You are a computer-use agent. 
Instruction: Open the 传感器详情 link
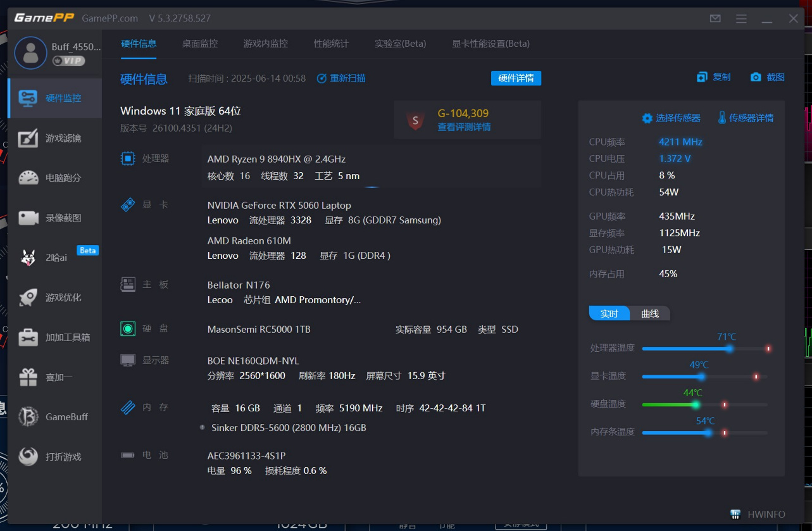click(746, 118)
